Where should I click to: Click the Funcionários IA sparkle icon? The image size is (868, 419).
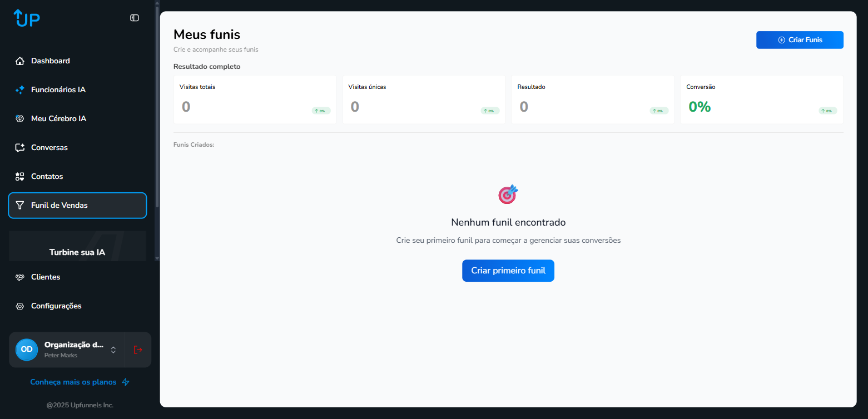pos(20,90)
